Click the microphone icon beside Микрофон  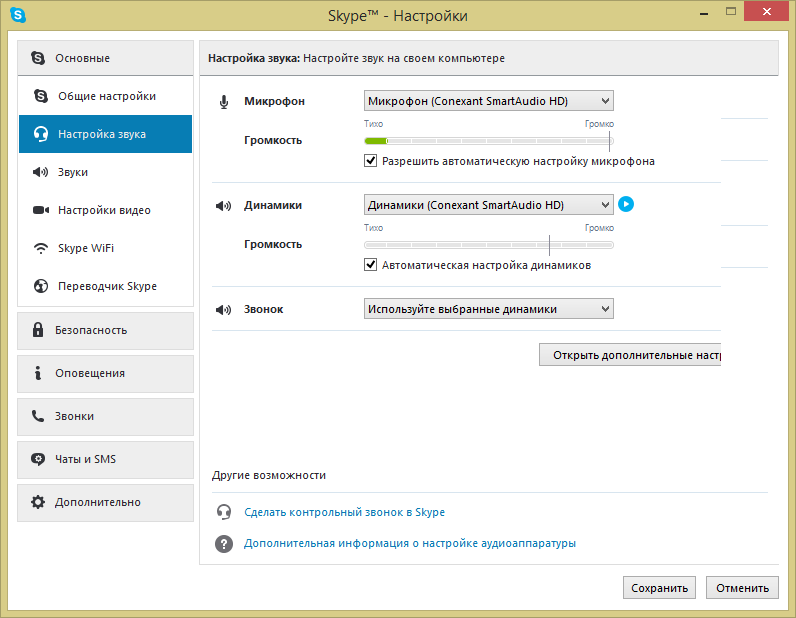point(224,102)
